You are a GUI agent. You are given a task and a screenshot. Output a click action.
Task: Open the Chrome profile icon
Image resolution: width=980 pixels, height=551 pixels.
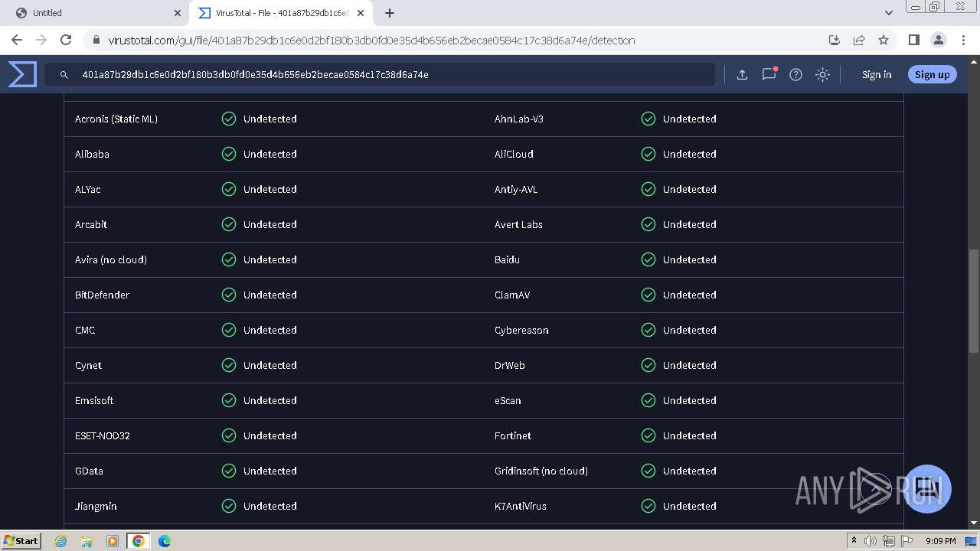click(x=938, y=40)
